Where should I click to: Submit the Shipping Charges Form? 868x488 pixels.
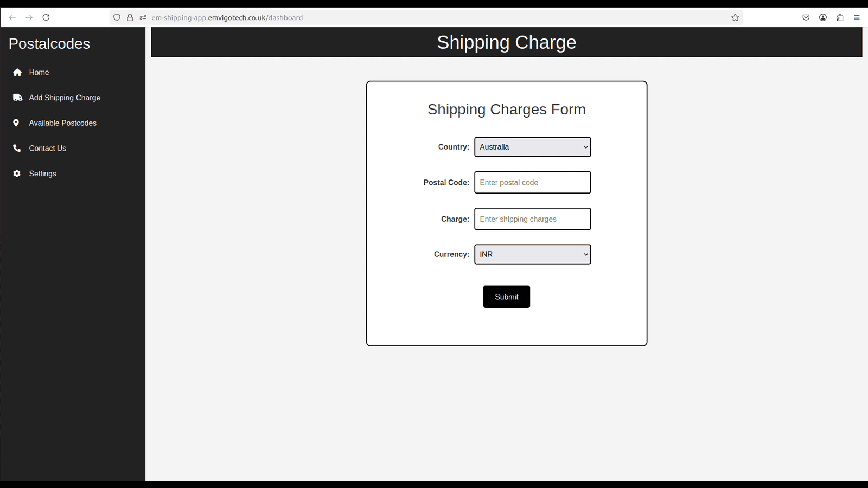tap(506, 297)
